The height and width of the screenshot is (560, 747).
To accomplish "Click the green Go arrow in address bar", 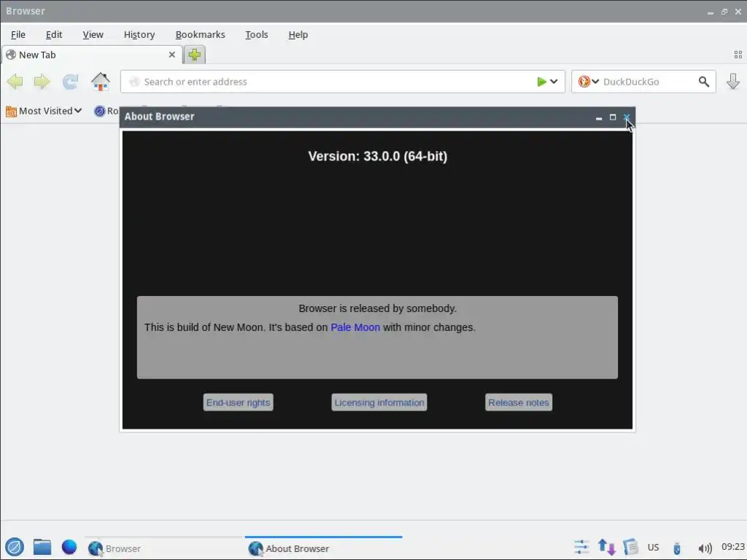I will (x=542, y=82).
